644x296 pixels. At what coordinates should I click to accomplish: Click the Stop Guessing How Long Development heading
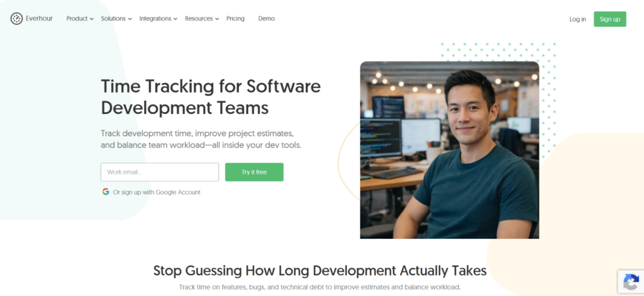[320, 271]
